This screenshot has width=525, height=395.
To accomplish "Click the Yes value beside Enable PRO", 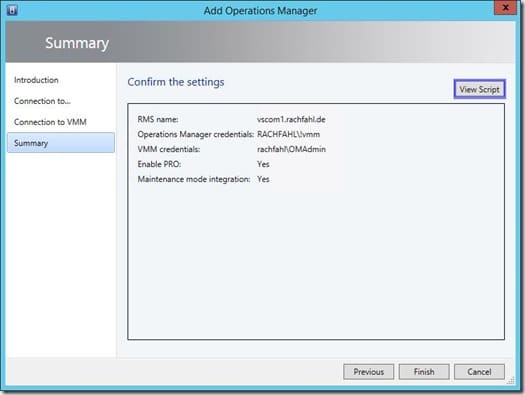I will tap(263, 164).
